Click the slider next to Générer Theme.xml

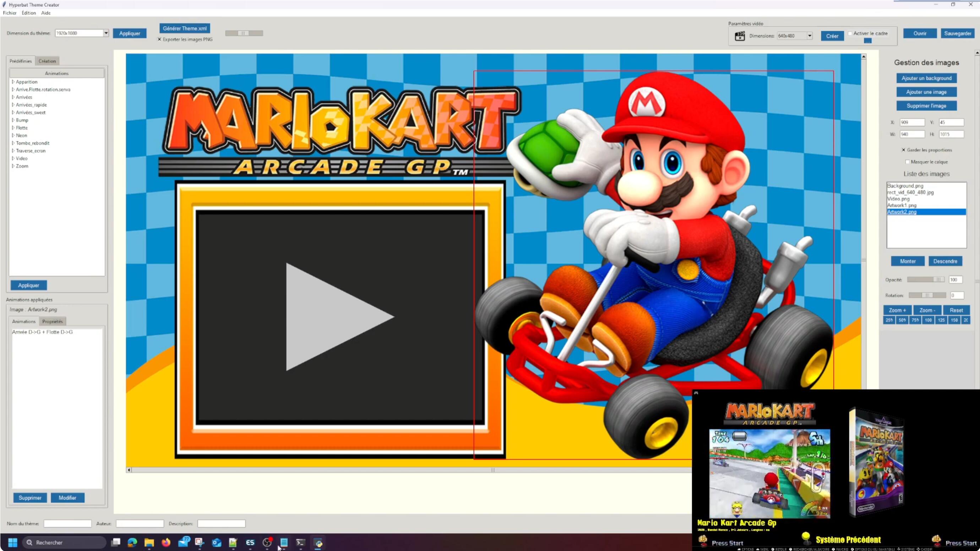click(244, 33)
